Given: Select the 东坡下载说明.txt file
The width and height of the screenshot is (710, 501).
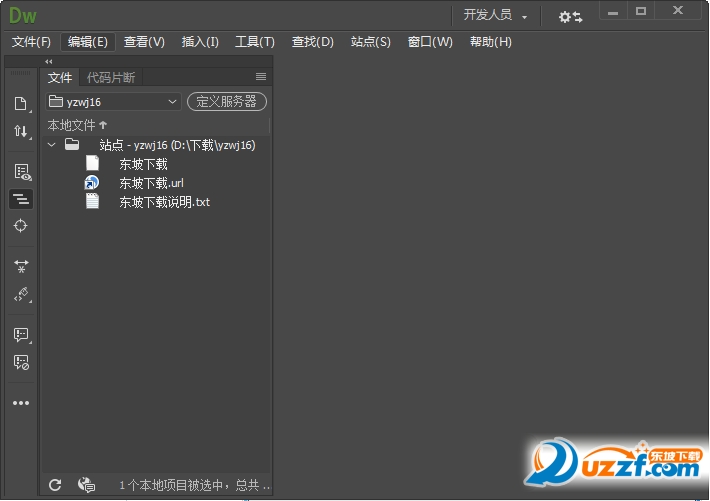Looking at the screenshot, I should click(164, 202).
